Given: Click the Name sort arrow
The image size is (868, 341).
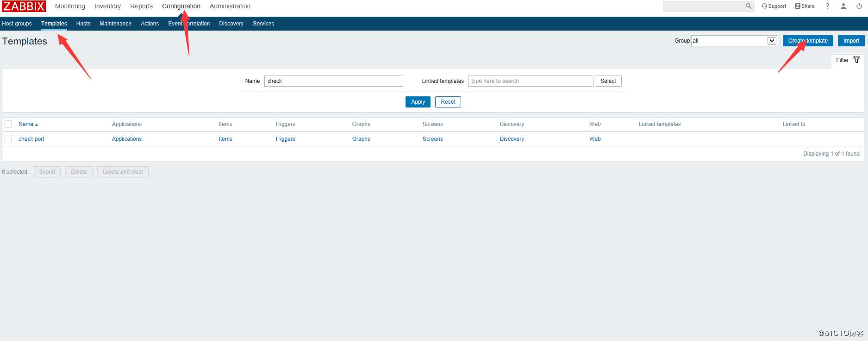Looking at the screenshot, I should [x=37, y=125].
